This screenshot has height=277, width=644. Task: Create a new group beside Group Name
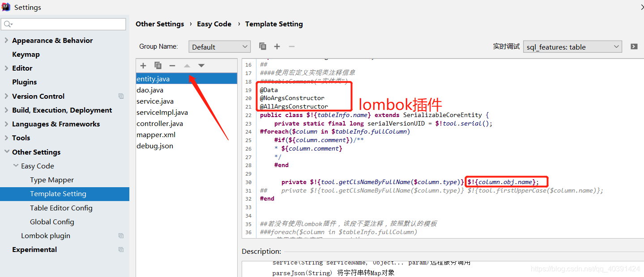click(277, 46)
